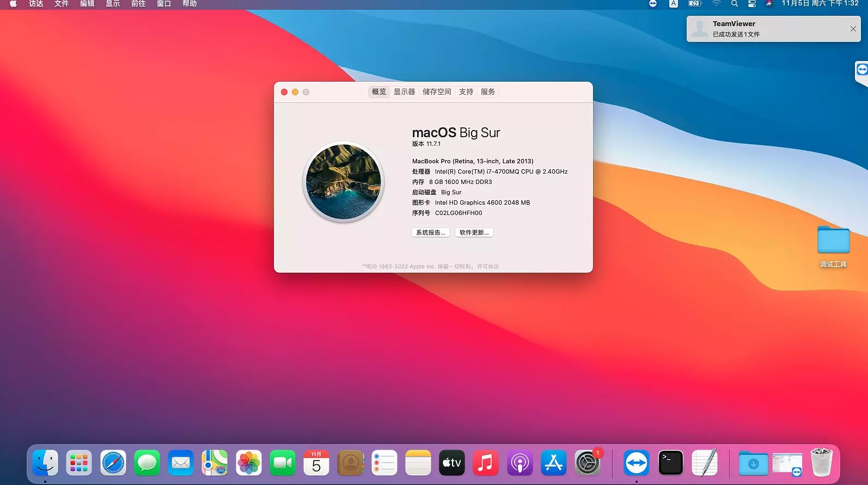Open the Apple menu
The height and width of the screenshot is (485, 868).
[x=14, y=4]
